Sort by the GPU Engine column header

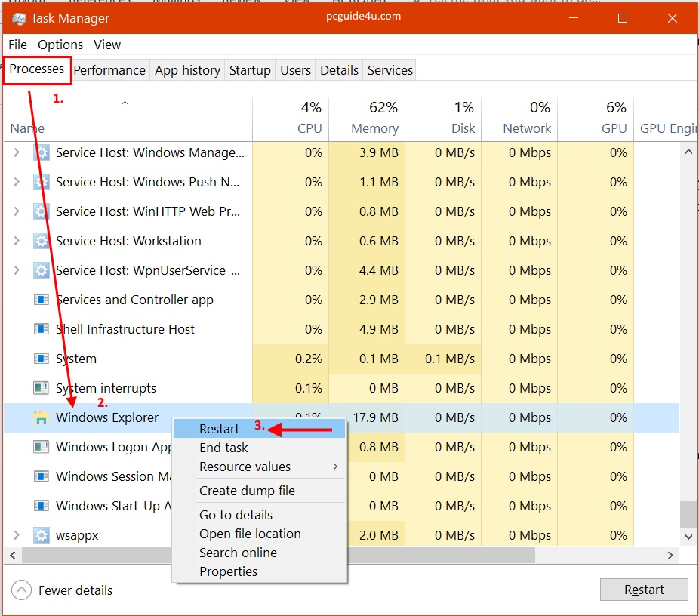tap(666, 119)
